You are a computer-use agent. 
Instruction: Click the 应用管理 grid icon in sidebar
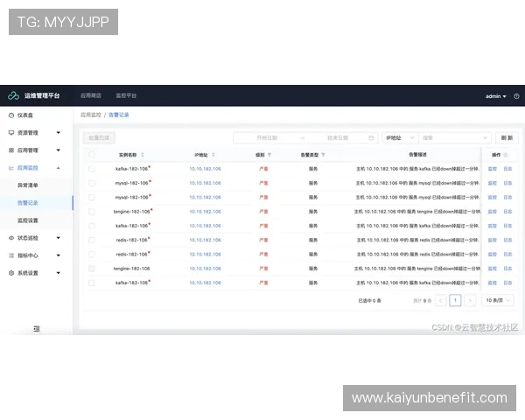click(x=11, y=150)
